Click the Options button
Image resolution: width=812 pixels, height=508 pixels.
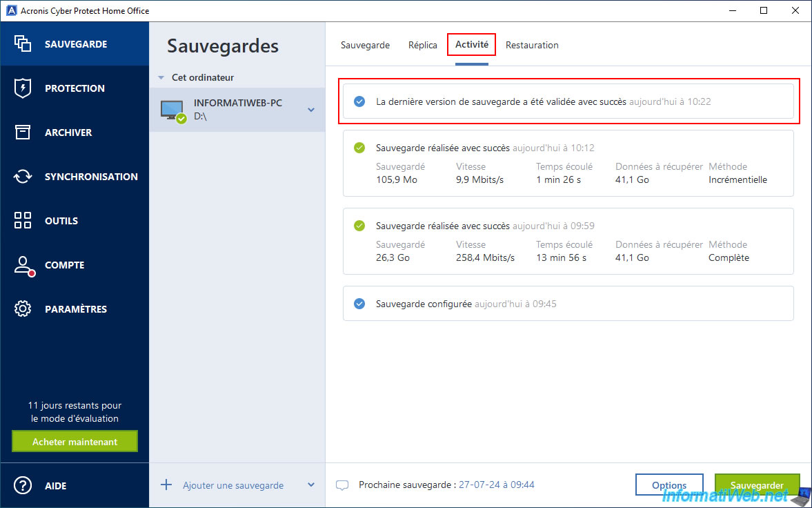coord(669,485)
